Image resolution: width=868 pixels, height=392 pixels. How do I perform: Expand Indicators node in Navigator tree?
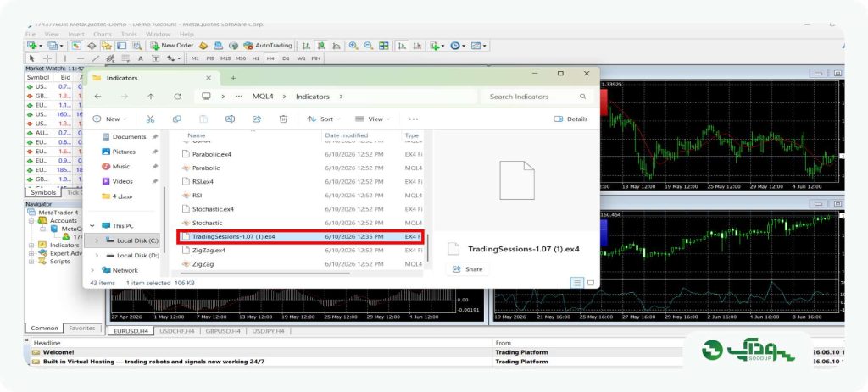coord(31,245)
